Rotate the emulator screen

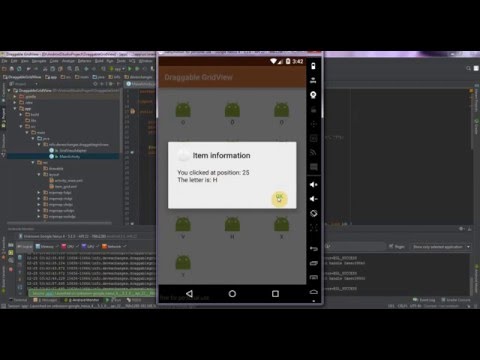click(313, 213)
